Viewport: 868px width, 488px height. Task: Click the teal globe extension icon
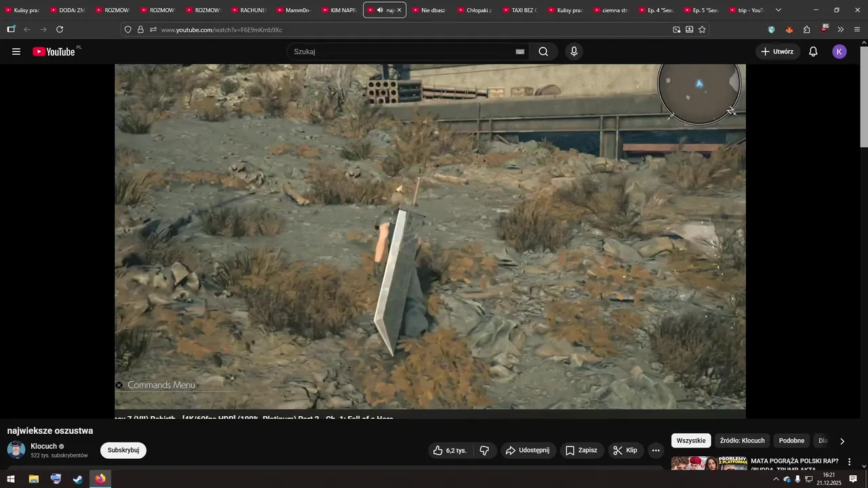[771, 29]
